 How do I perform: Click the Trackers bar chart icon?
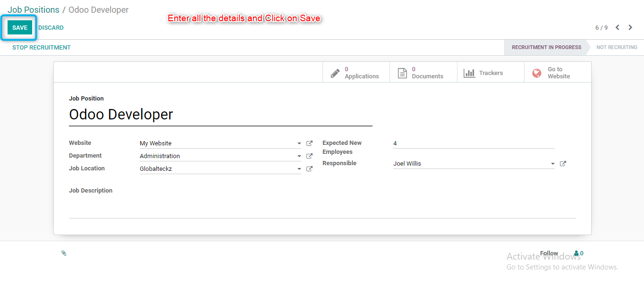[469, 73]
